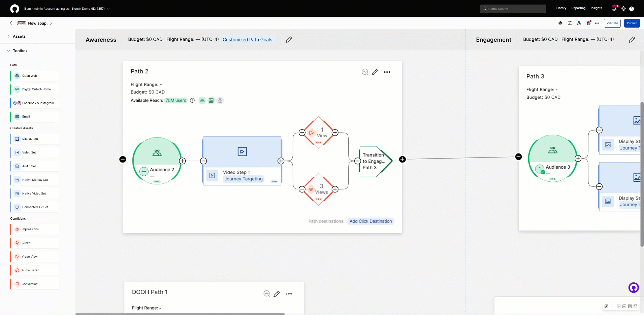Click the budget money bag toolbar icon
Viewport: 644px width, 315px height.
pyautogui.click(x=579, y=23)
